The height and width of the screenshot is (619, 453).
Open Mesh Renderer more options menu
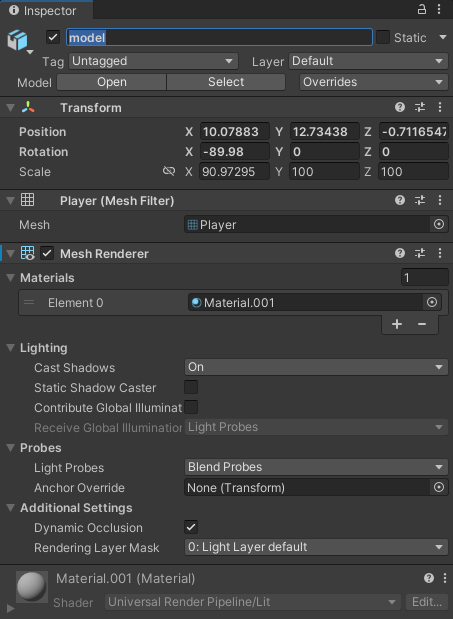pos(440,253)
